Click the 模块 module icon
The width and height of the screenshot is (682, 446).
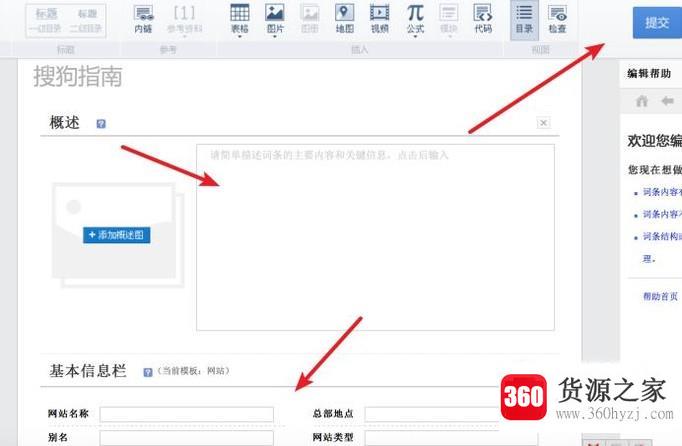point(449,19)
